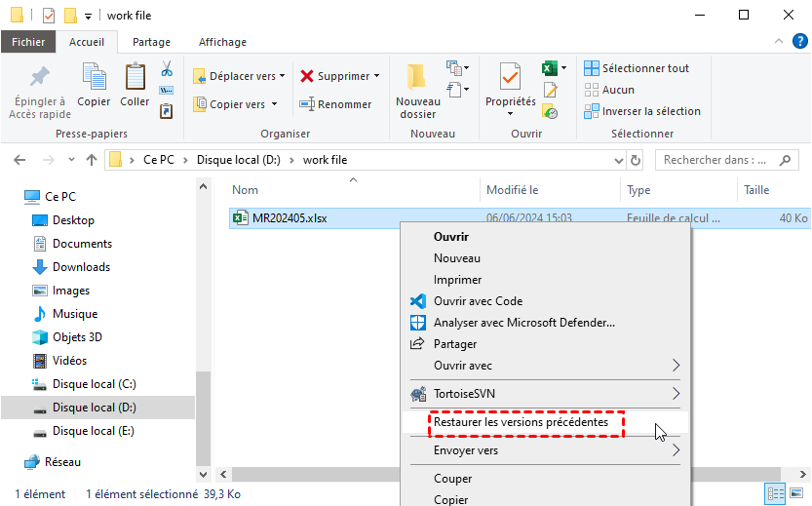The width and height of the screenshot is (812, 506).
Task: Click the Back navigation arrow
Action: pyautogui.click(x=19, y=160)
